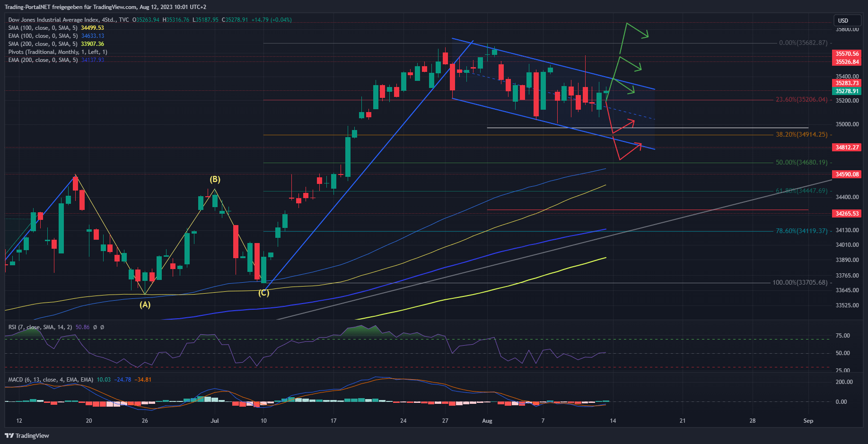868x444 pixels.
Task: Click the green 35278.91 last-price tag
Action: (847, 91)
